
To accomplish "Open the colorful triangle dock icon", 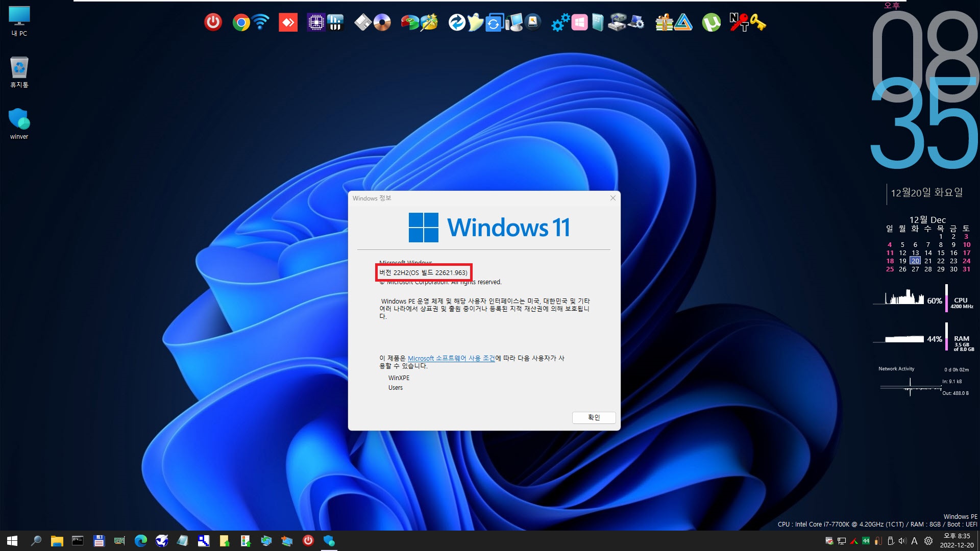I will pyautogui.click(x=683, y=22).
